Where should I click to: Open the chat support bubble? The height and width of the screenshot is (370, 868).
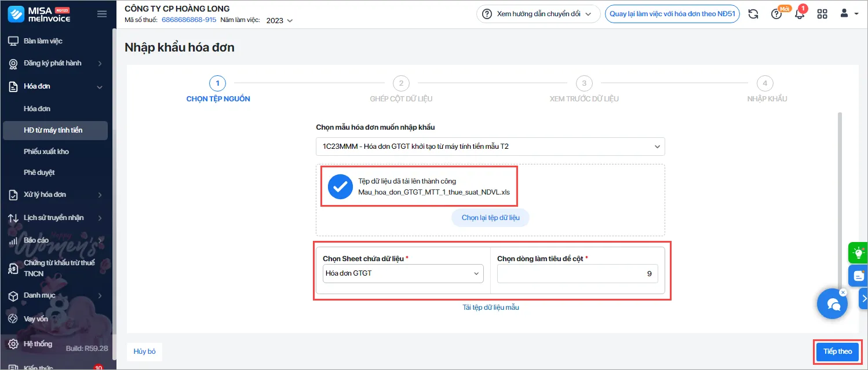pos(832,303)
